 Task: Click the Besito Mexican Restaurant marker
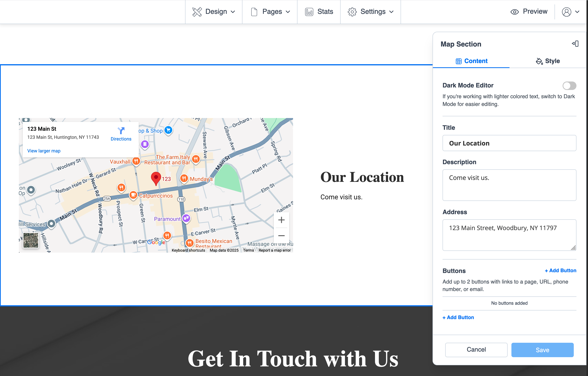point(189,243)
